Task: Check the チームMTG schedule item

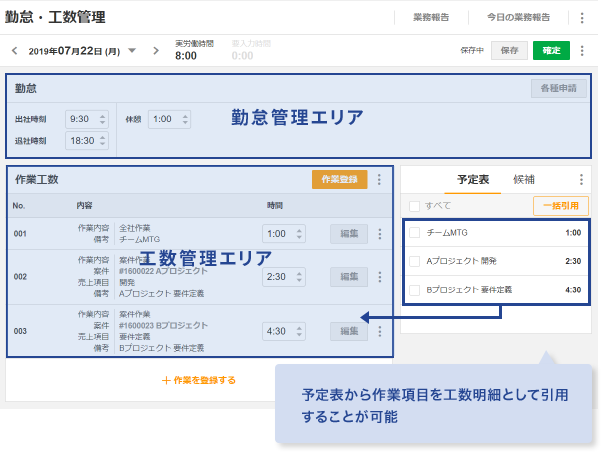Action: 414,233
